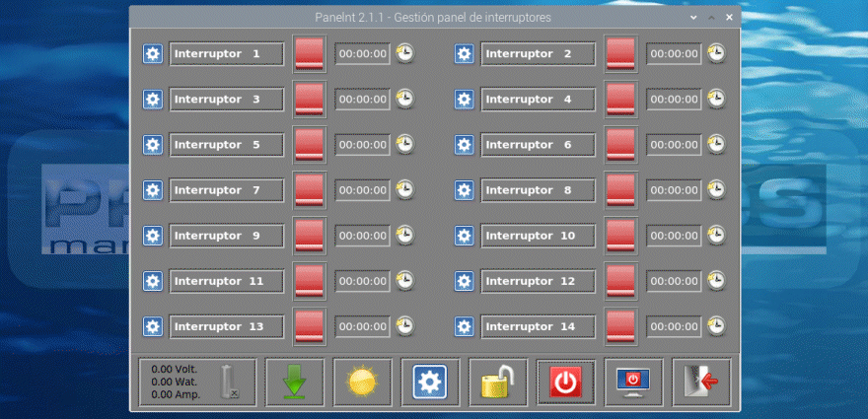Open settings gear for Interruptor 8
868x419 pixels.
(464, 190)
